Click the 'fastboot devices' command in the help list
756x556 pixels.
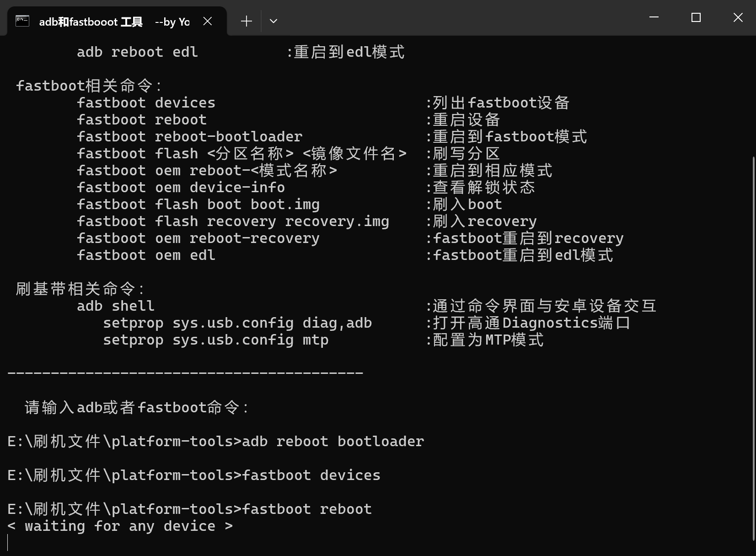point(145,103)
